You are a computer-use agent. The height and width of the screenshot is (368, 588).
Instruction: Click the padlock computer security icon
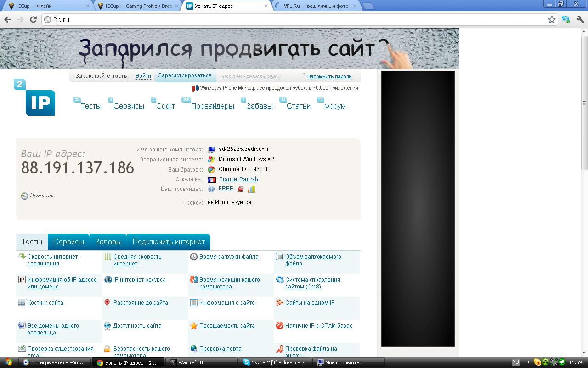[x=107, y=349]
